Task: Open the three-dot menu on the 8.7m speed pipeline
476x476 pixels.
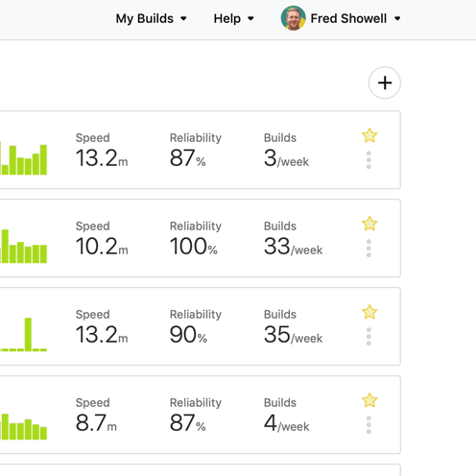Action: (369, 425)
